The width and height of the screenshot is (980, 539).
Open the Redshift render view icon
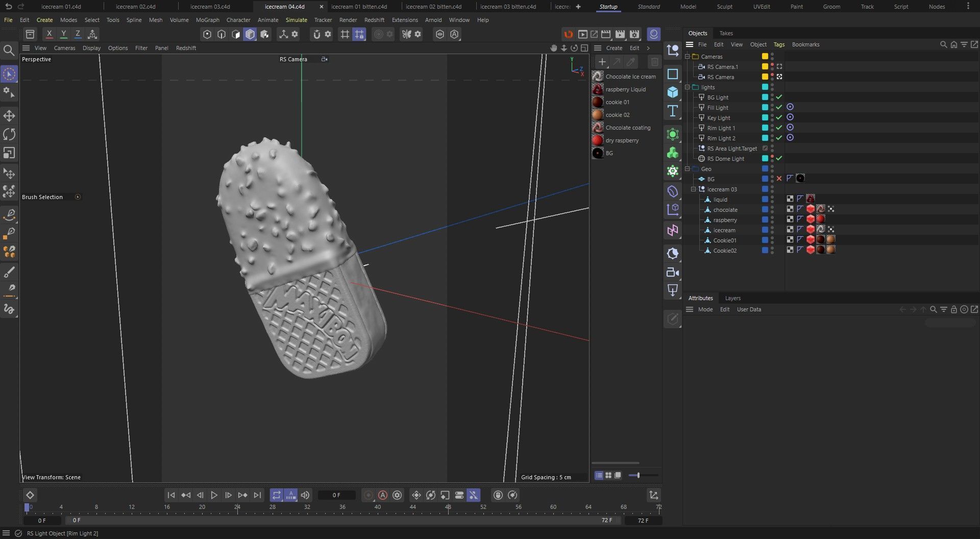568,34
